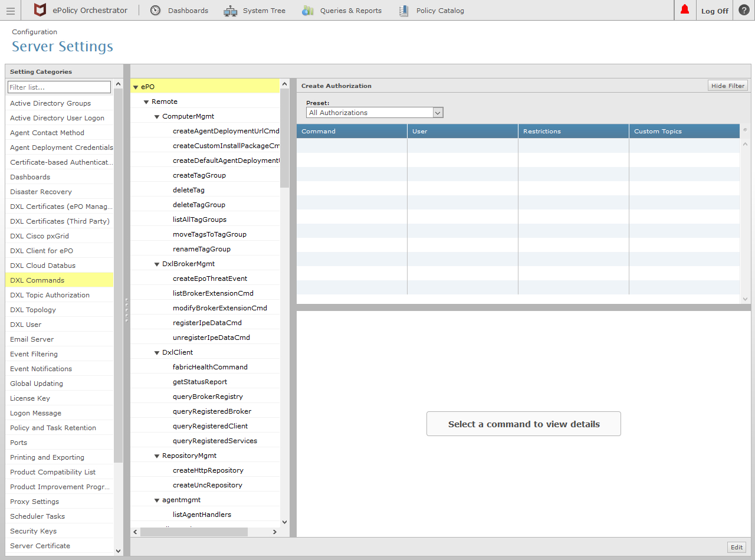
Task: Open the Preset All Authorizations dropdown
Action: 375,113
